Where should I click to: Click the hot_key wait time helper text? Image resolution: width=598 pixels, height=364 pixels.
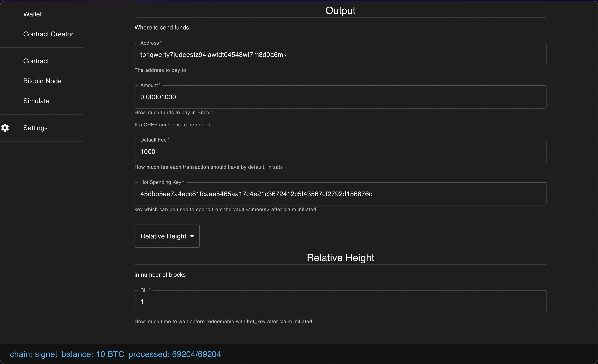click(x=223, y=321)
